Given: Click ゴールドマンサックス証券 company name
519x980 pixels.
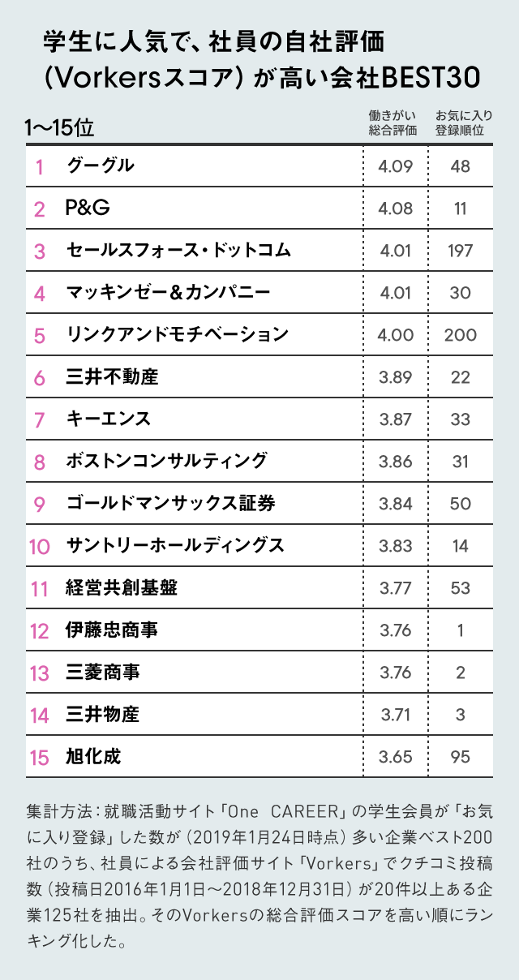Looking at the screenshot, I should tap(170, 503).
